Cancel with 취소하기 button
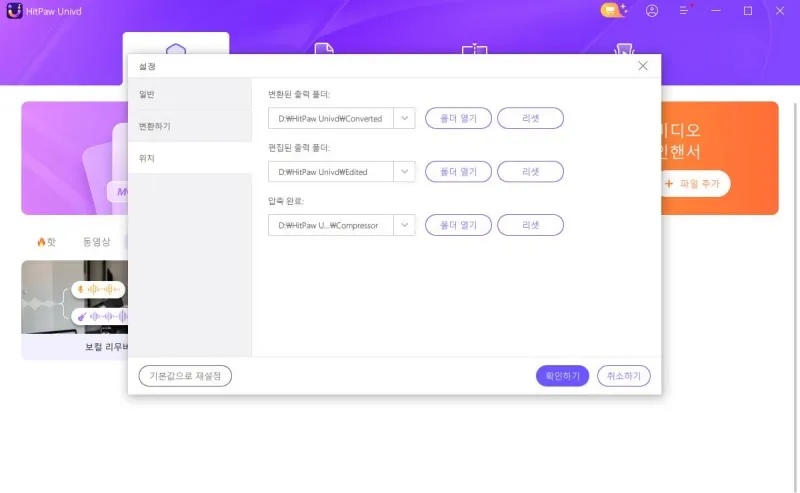The image size is (800, 493). [x=623, y=376]
